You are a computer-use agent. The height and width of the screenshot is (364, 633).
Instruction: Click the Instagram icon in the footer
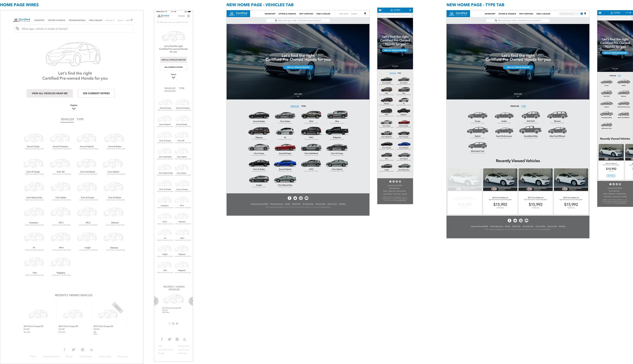pos(83,349)
